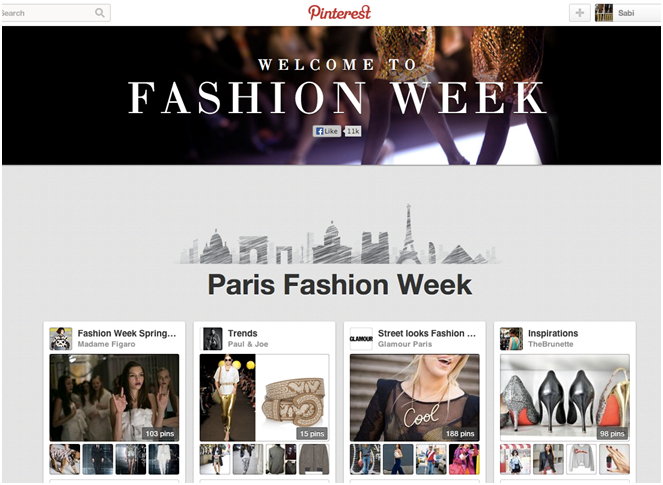Click Paul & Joe board avatar

pyautogui.click(x=211, y=338)
